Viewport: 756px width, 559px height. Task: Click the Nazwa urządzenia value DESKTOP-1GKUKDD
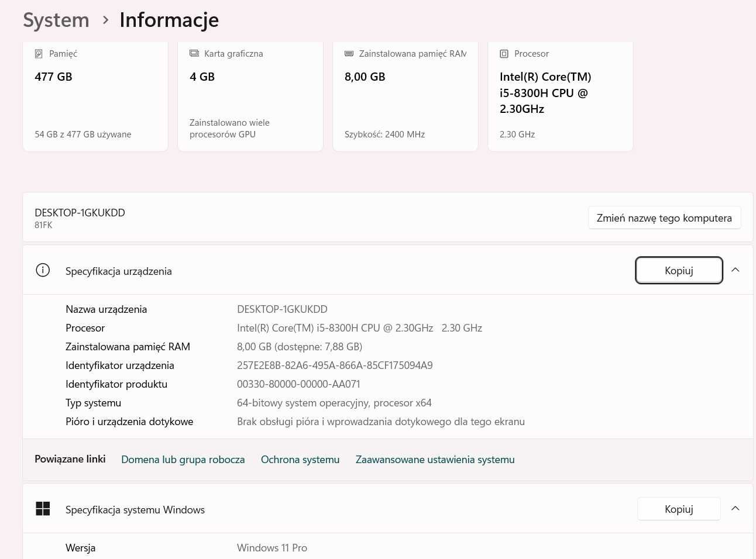(x=282, y=309)
